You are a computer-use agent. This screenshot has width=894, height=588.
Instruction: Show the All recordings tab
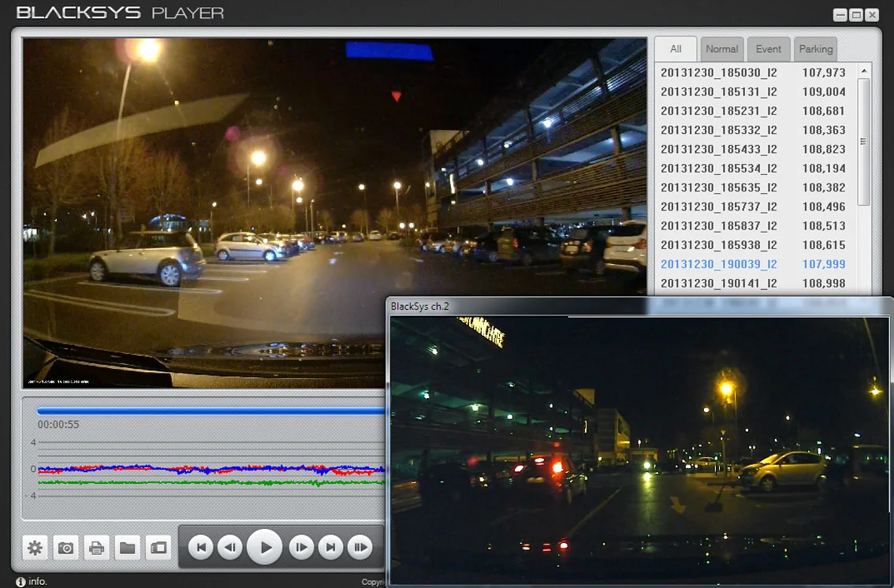click(676, 49)
